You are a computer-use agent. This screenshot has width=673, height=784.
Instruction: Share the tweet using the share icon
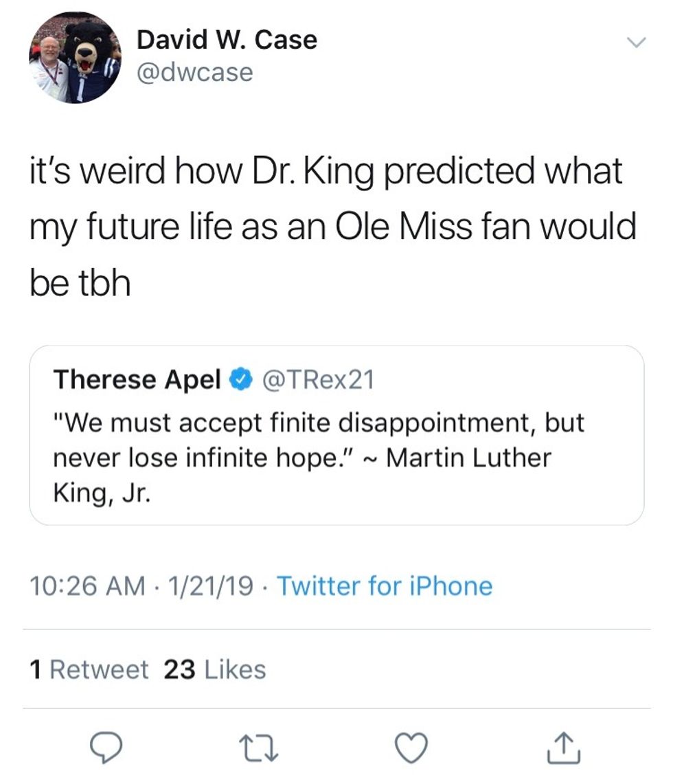pos(565,748)
